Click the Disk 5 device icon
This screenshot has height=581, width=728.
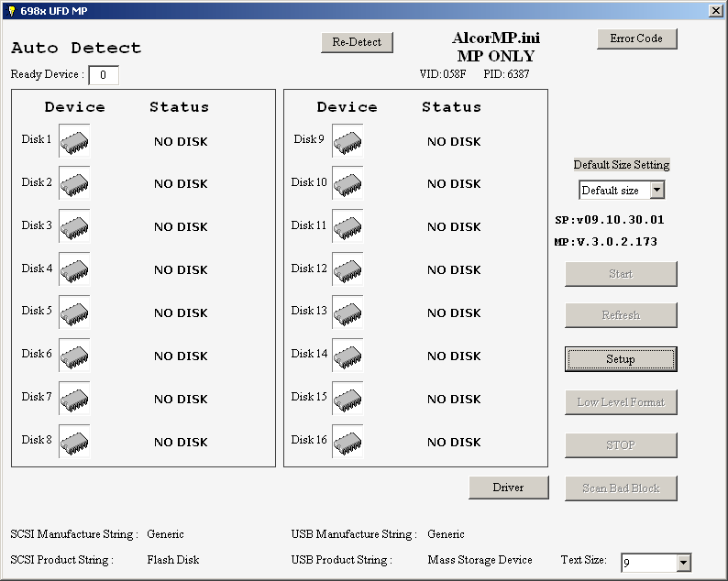tap(74, 312)
